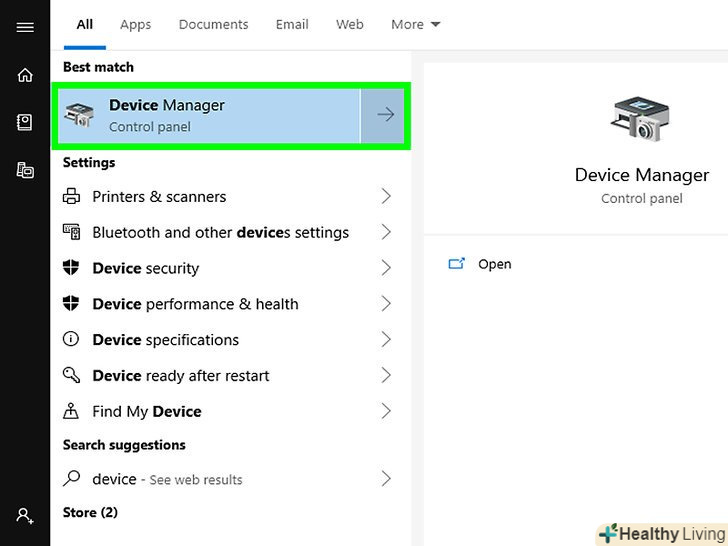728x546 pixels.
Task: Click Open in the preview pane
Action: coord(494,264)
